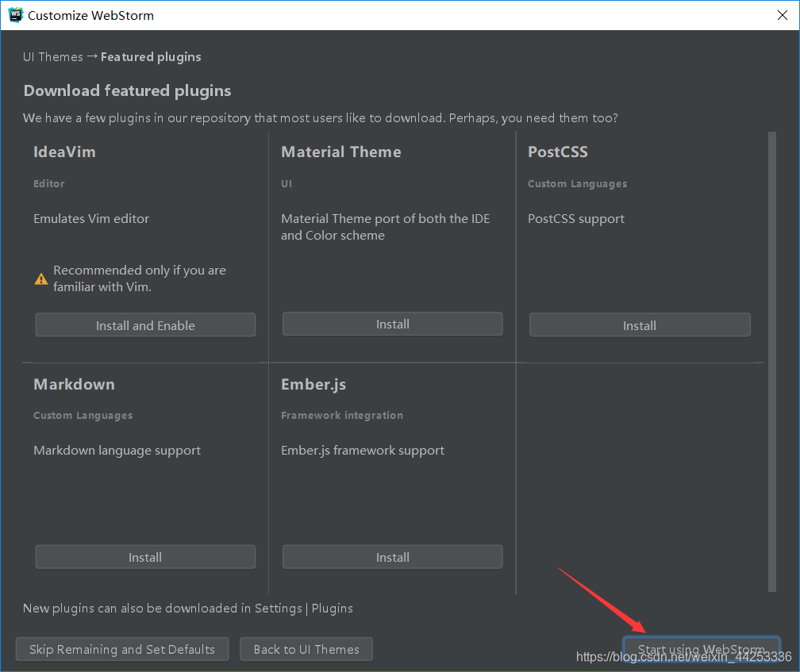The width and height of the screenshot is (800, 672).
Task: Install the PostCSS plugin
Action: tap(640, 325)
